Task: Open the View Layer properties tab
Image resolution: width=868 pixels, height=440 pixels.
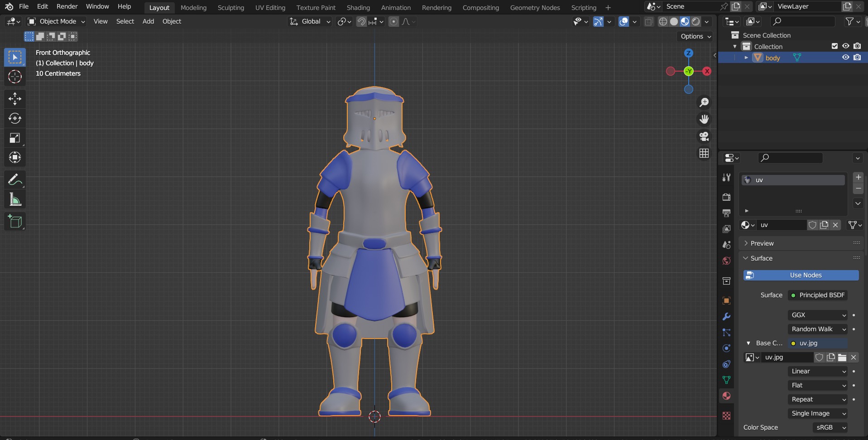Action: point(726,229)
